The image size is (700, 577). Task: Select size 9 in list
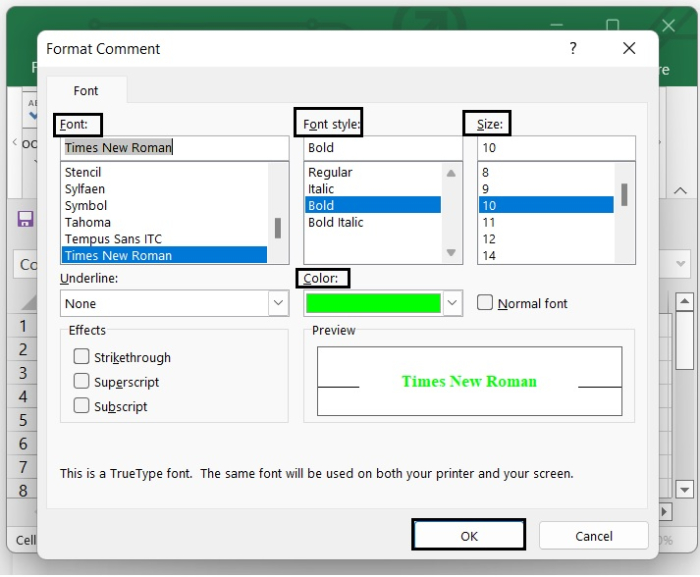(546, 189)
